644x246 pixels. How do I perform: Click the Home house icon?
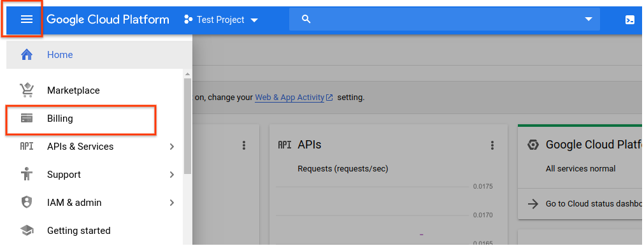27,55
